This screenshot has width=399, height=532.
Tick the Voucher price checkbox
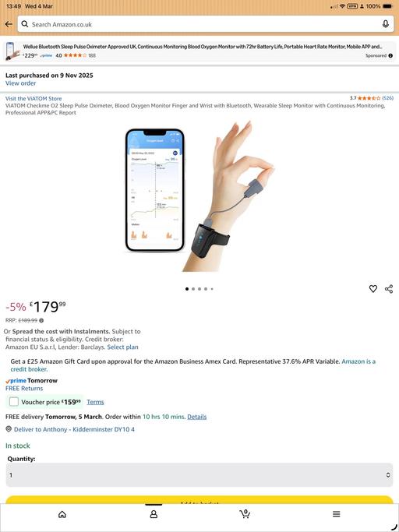click(14, 402)
